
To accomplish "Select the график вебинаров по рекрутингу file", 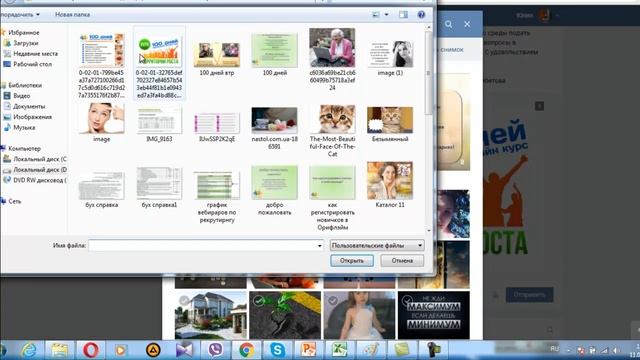I will pos(217,197).
